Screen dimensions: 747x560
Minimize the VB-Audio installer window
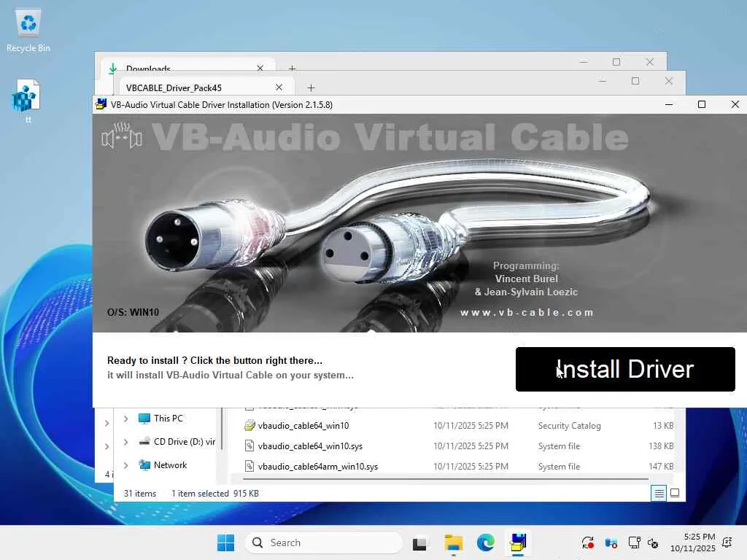669,104
